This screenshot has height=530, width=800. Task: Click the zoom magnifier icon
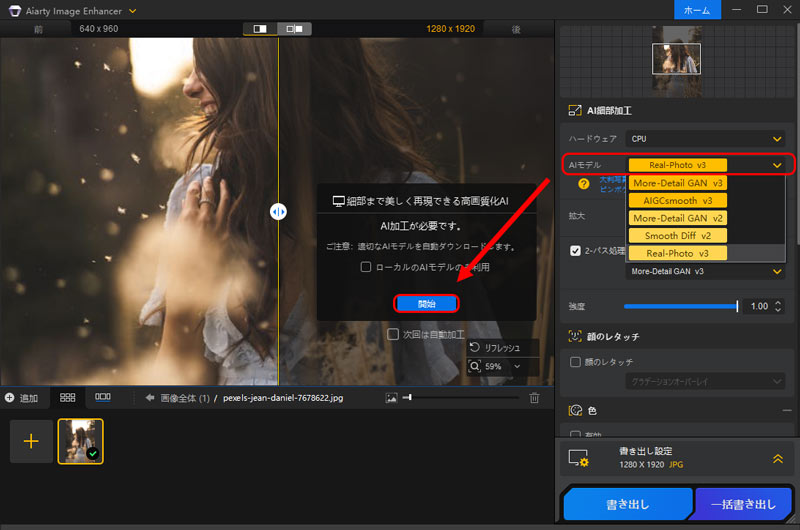click(x=474, y=366)
